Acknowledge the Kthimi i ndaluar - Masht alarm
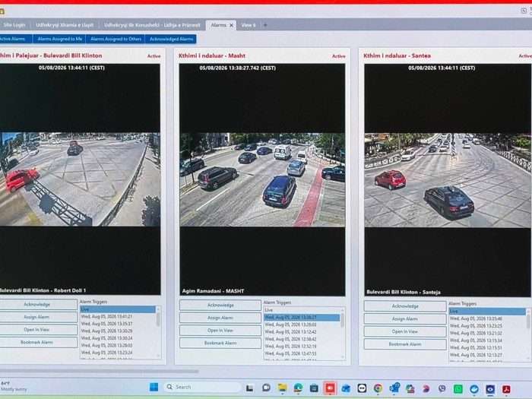Viewport: 532px width, 399px height. [x=220, y=305]
